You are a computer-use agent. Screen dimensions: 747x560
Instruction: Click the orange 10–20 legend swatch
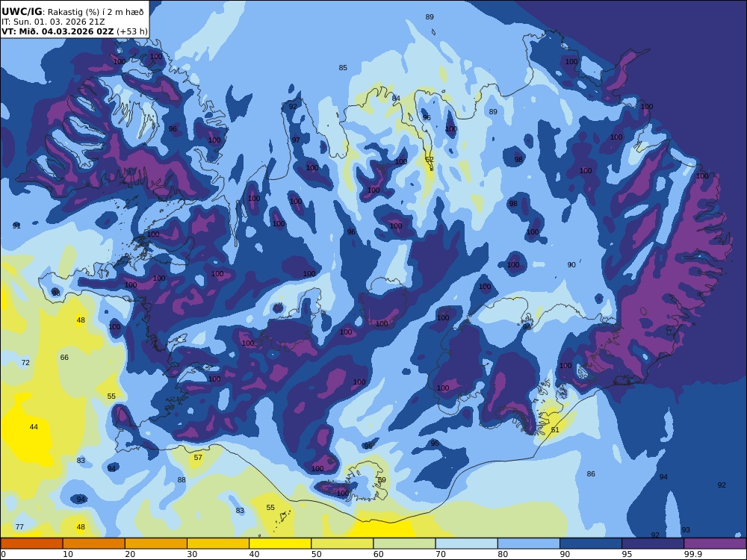[x=94, y=544]
